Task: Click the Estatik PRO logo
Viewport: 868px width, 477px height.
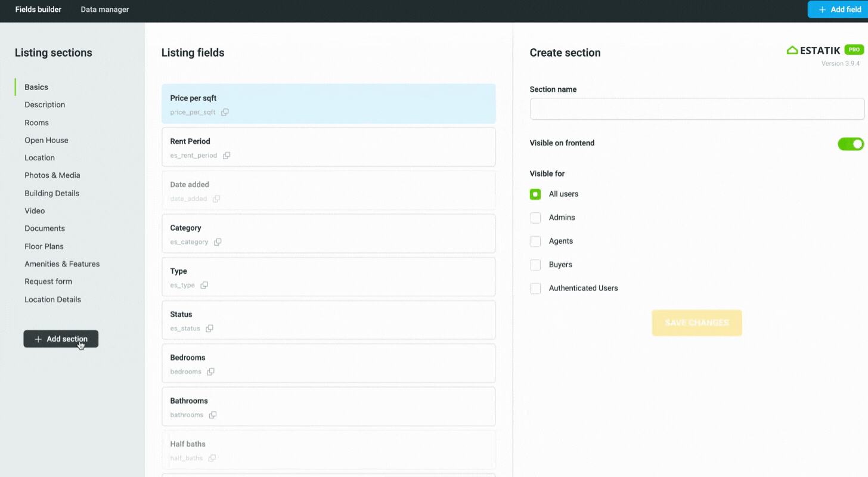Action: 825,51
